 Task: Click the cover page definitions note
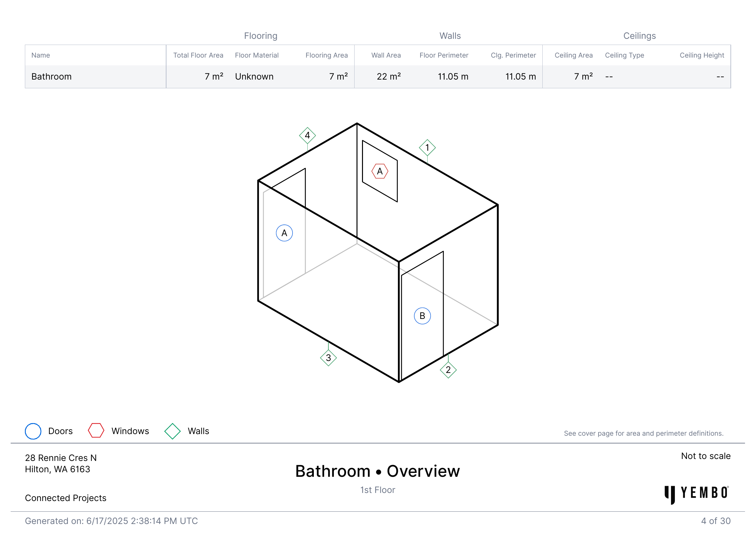click(x=644, y=433)
